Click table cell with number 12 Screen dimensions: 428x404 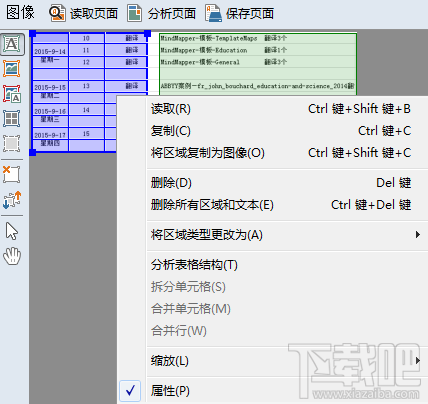coord(86,62)
